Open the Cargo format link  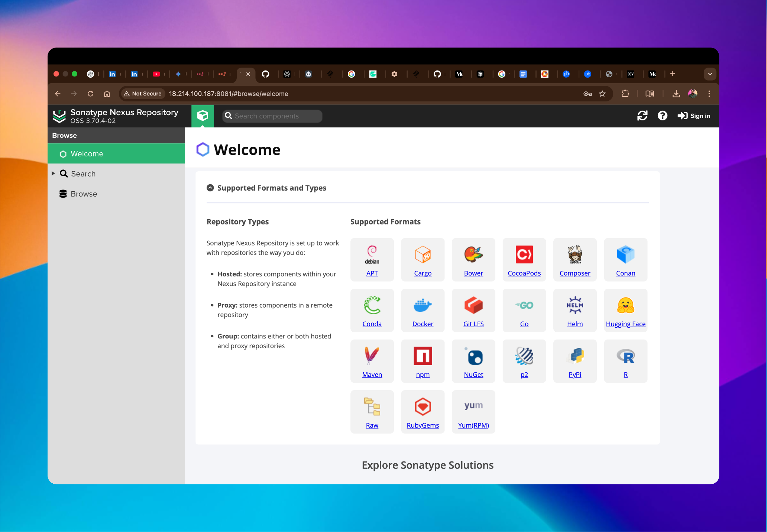coord(423,273)
